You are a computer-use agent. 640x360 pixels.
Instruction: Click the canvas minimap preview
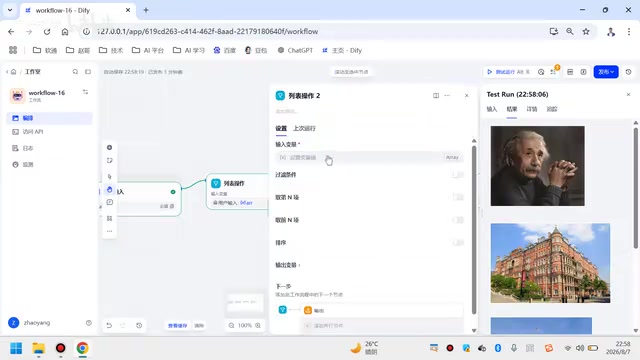coord(245,302)
